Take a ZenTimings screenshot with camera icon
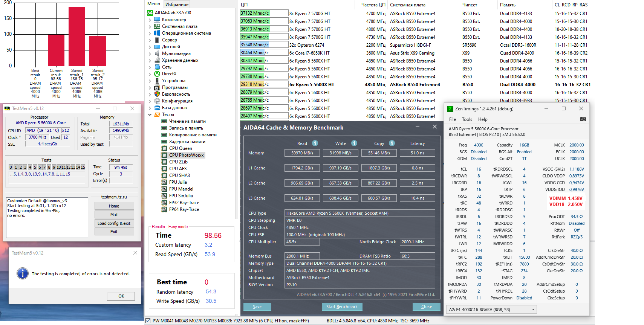 click(x=583, y=119)
